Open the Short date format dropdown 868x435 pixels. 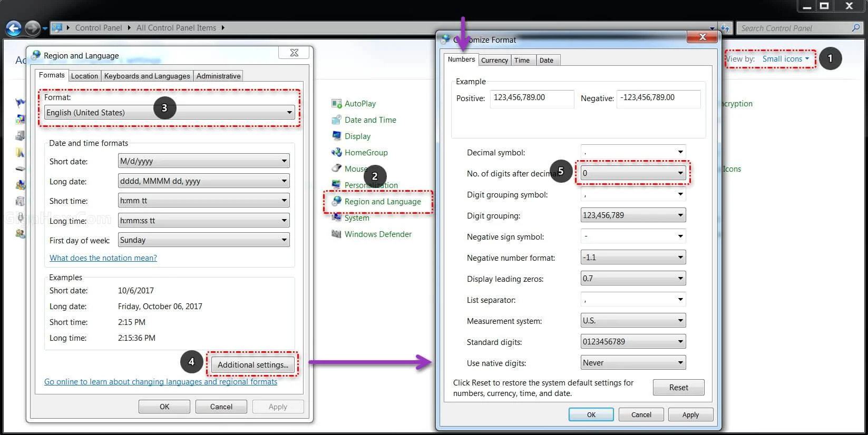pyautogui.click(x=203, y=161)
